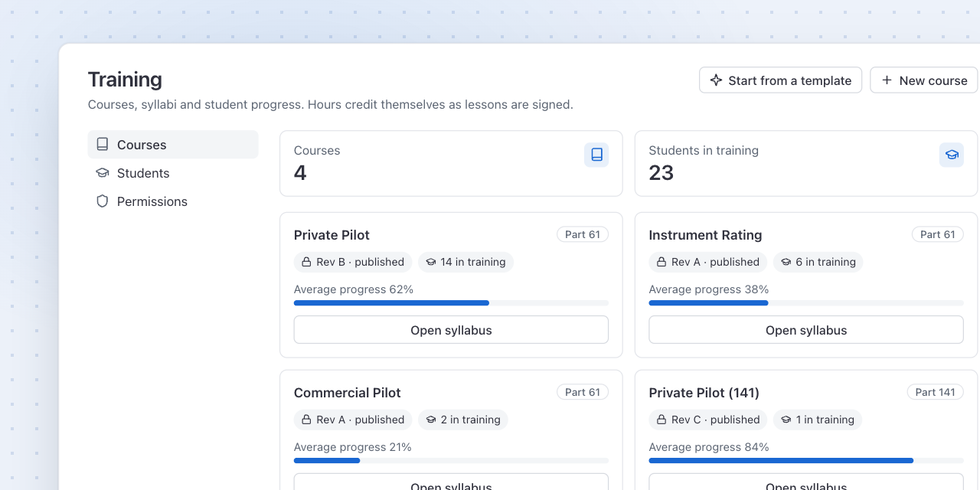
Task: Click the Rev C · published chip
Action: click(x=708, y=420)
